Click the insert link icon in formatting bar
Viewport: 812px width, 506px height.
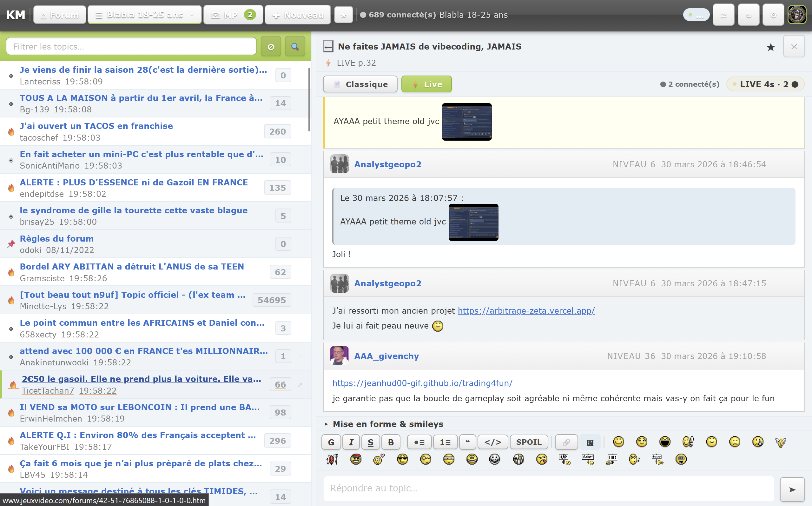click(x=566, y=442)
